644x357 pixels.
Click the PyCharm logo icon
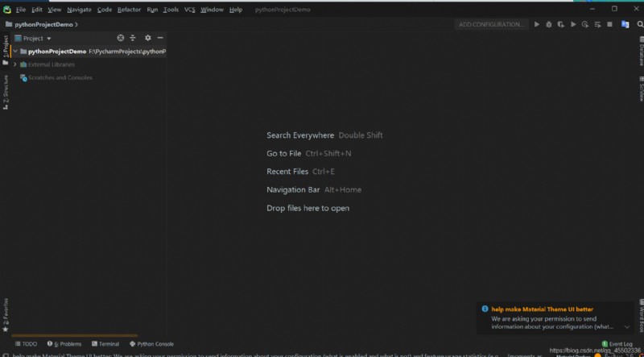(6, 9)
